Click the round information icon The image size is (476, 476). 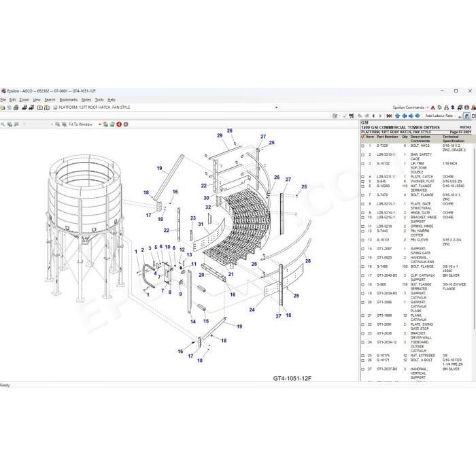(466, 107)
